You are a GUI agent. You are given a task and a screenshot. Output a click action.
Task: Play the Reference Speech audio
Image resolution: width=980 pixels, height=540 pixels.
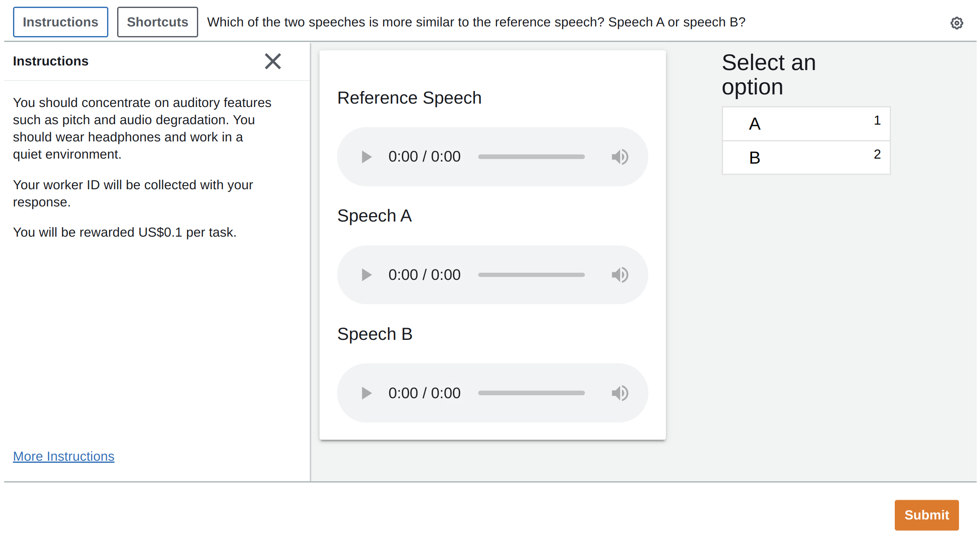pyautogui.click(x=366, y=157)
